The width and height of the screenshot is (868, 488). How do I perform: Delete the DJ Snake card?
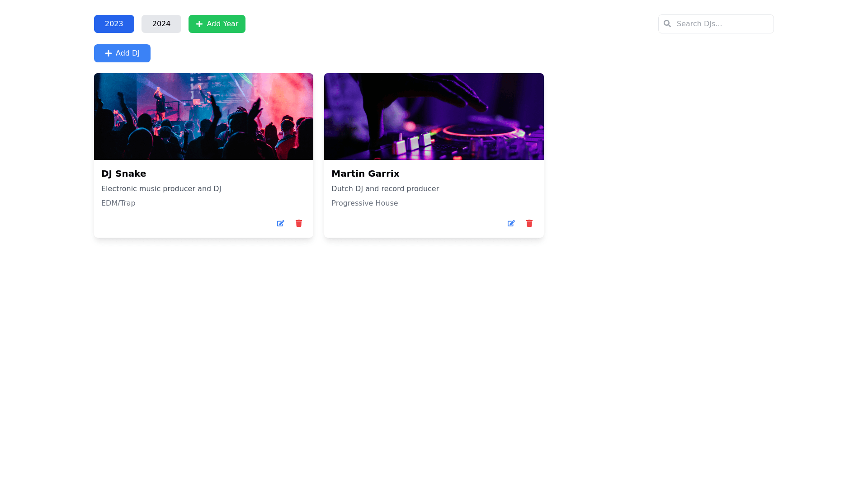tap(299, 223)
